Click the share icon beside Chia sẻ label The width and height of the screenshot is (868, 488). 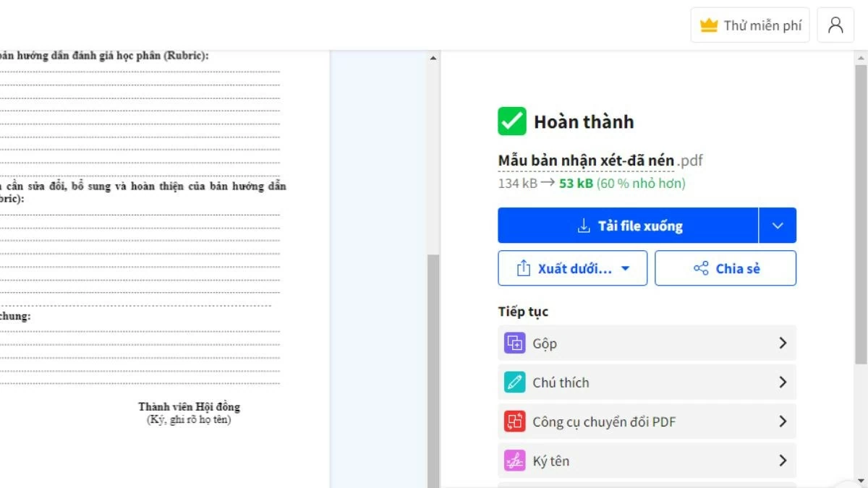[700, 267]
